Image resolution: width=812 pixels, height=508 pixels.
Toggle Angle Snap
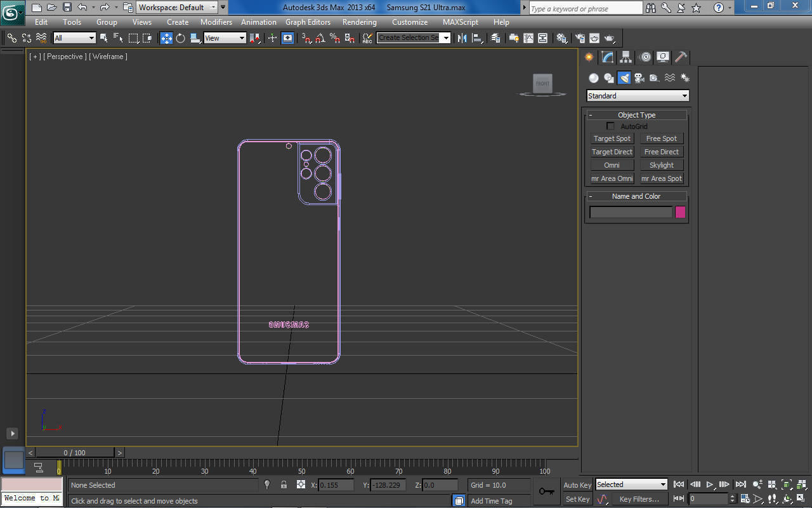point(321,38)
